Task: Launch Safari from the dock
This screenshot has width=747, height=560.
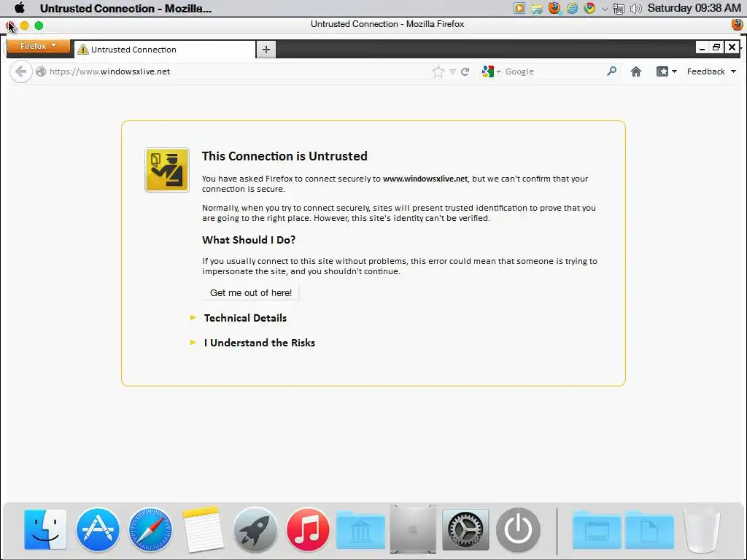Action: tap(150, 529)
